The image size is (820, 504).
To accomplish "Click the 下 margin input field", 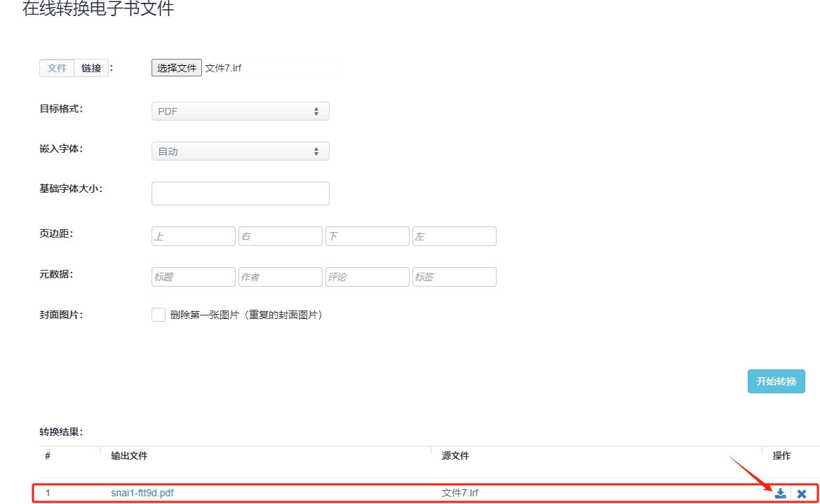I will pos(367,236).
